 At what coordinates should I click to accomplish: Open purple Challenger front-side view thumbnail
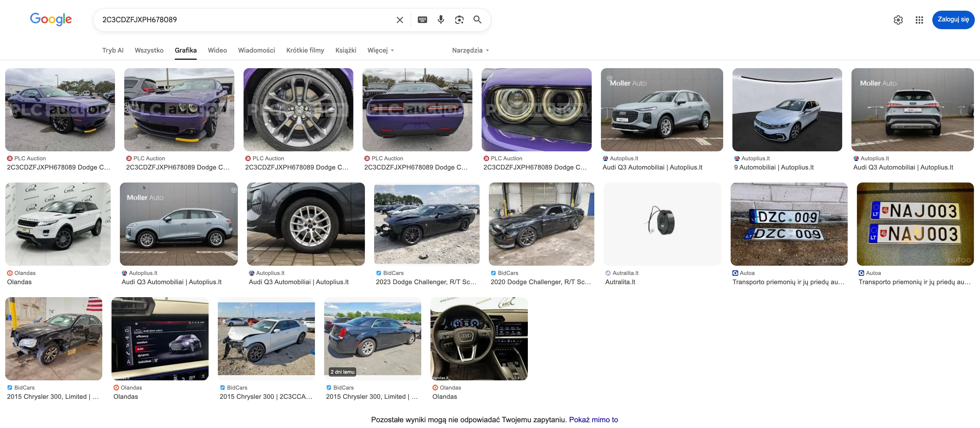click(x=60, y=109)
